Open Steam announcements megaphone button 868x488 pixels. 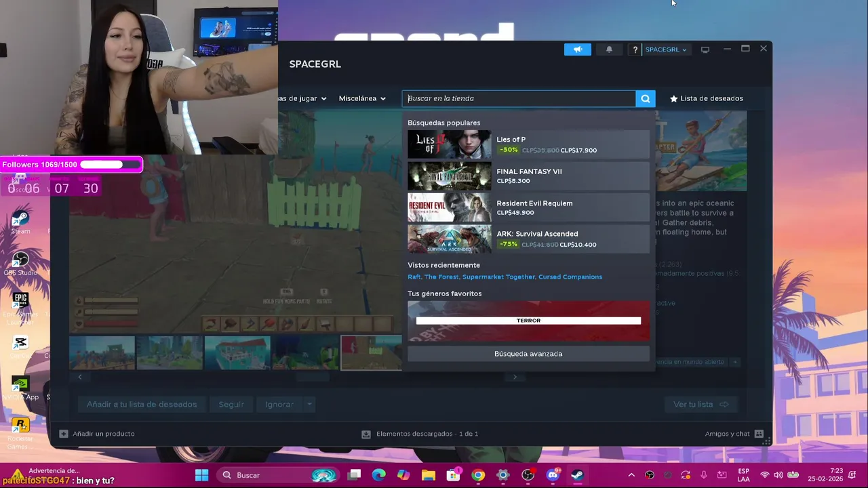click(578, 49)
